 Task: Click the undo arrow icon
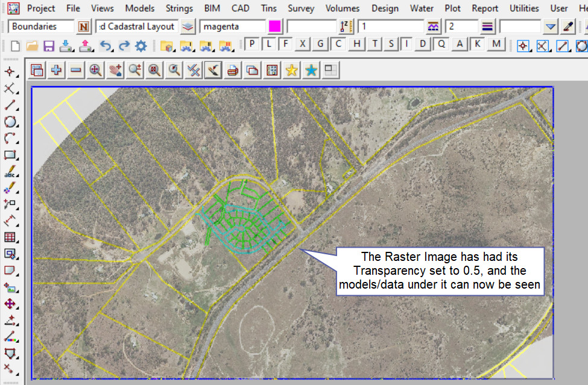tap(105, 46)
